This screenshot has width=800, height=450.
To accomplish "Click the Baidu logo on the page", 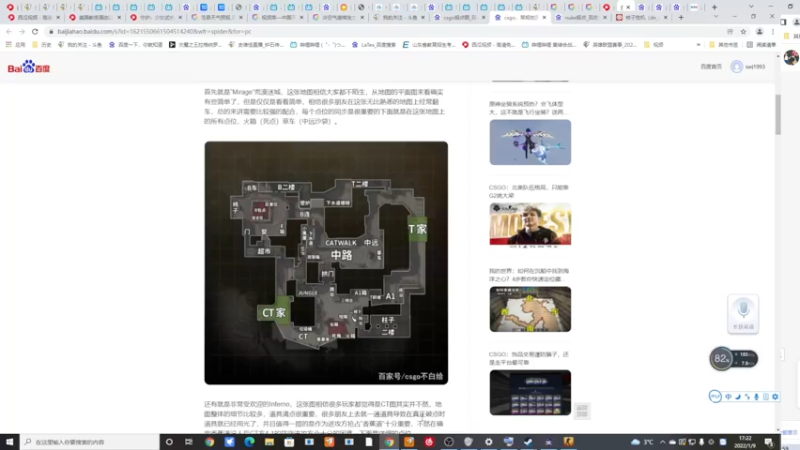I will 29,67.
